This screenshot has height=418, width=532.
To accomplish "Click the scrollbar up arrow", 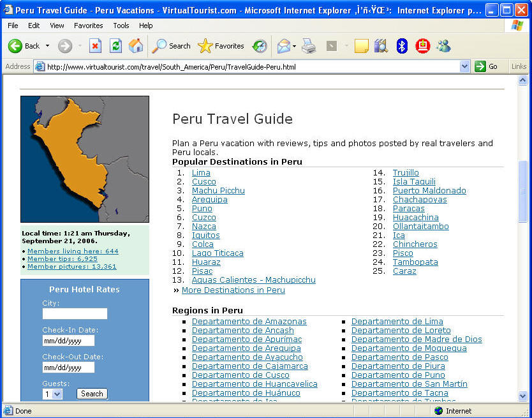I will 522,80.
